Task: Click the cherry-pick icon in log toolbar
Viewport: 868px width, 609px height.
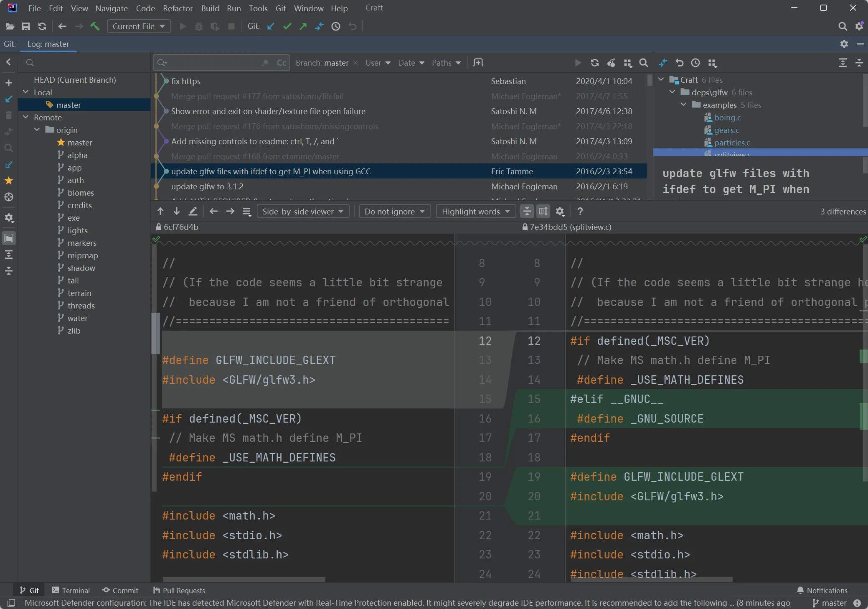Action: point(611,63)
